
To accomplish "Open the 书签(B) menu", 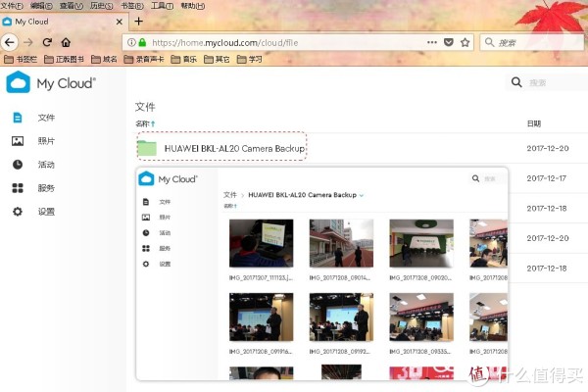I will point(132,6).
